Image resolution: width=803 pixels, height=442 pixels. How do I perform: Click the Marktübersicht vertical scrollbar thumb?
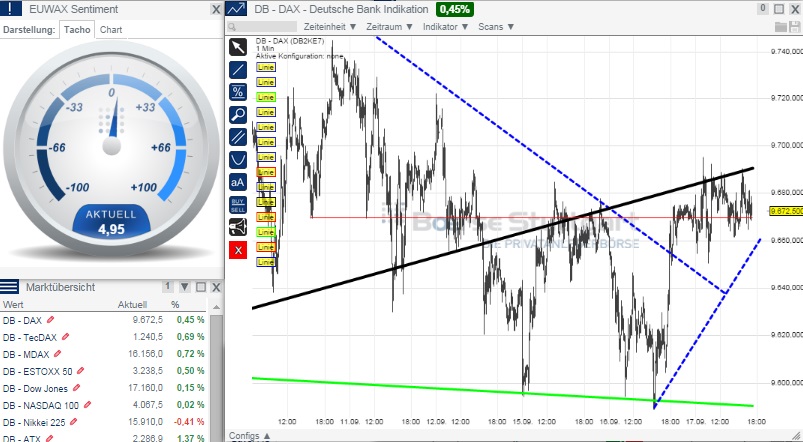[217, 378]
